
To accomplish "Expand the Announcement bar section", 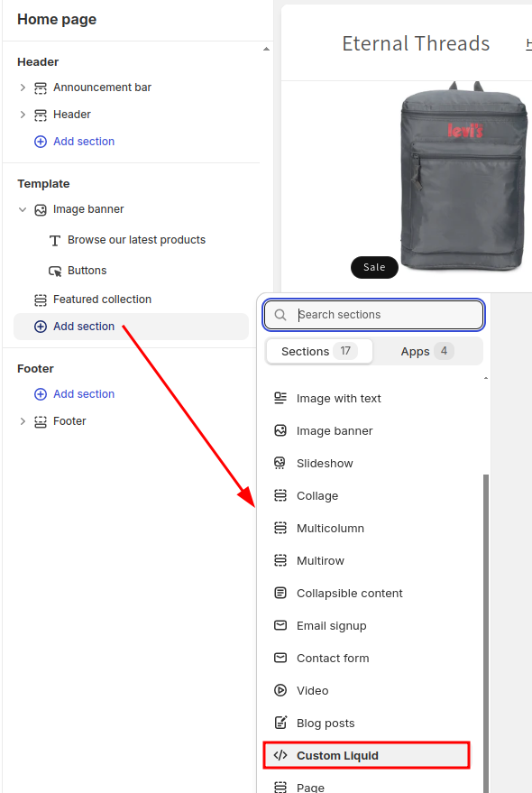I will coord(23,88).
